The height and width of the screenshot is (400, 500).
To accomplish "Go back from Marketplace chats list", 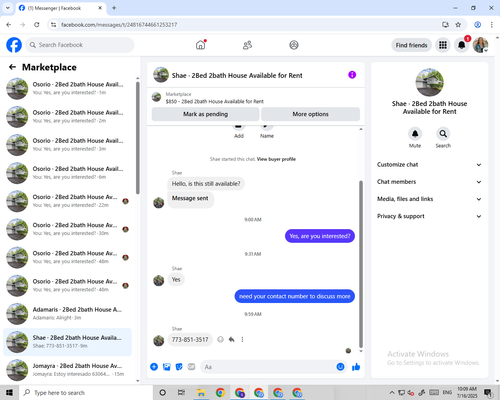I will point(12,67).
